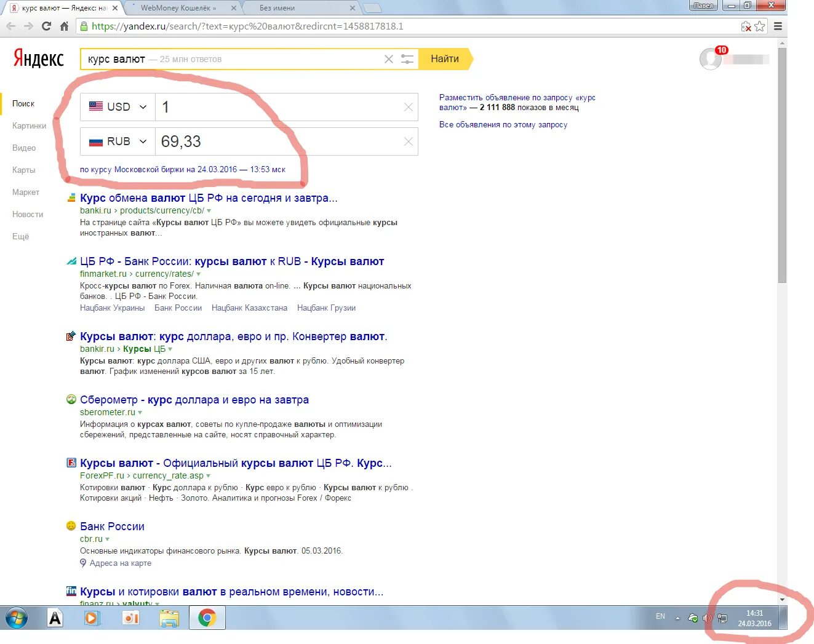Expand sberometer.ru result options arrow
Screen dimensions: 814x644
140,413
